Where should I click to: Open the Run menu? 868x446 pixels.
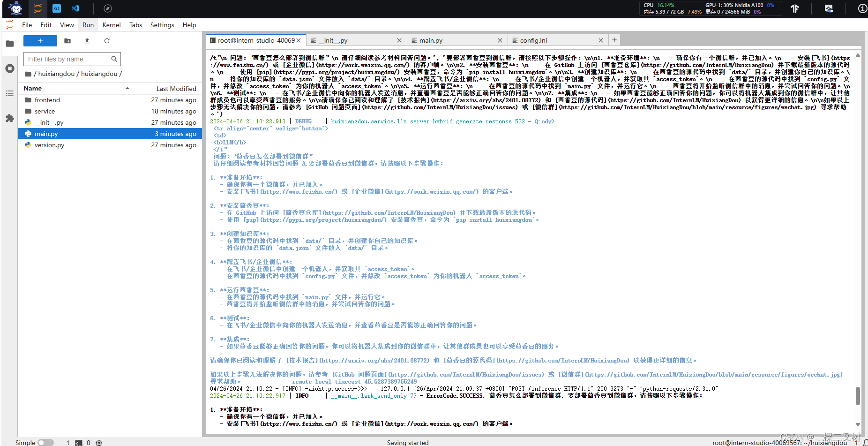[88, 25]
